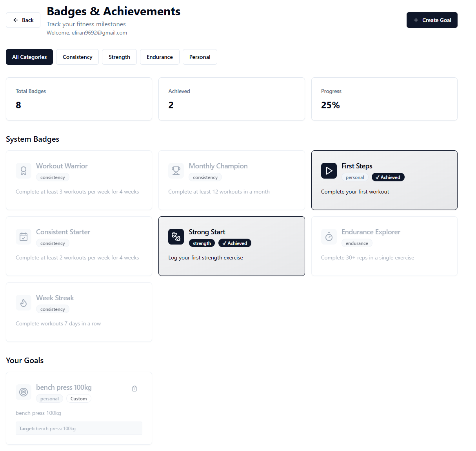The height and width of the screenshot is (451, 476).
Task: Click the Workout Warrior badge icon
Action: pyautogui.click(x=23, y=171)
